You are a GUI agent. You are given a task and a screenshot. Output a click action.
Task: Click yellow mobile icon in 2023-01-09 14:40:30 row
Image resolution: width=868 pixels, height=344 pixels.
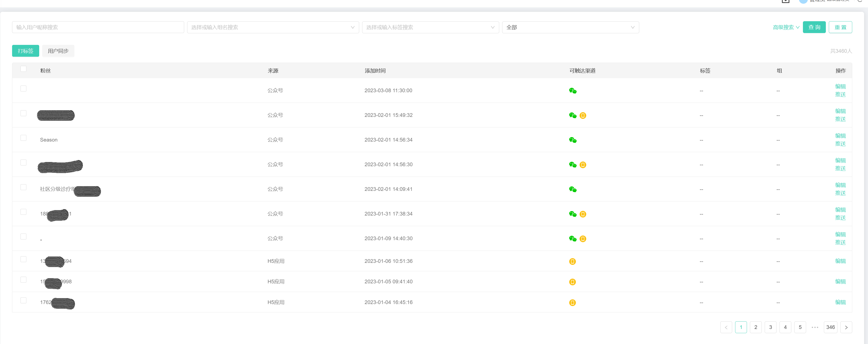click(583, 239)
